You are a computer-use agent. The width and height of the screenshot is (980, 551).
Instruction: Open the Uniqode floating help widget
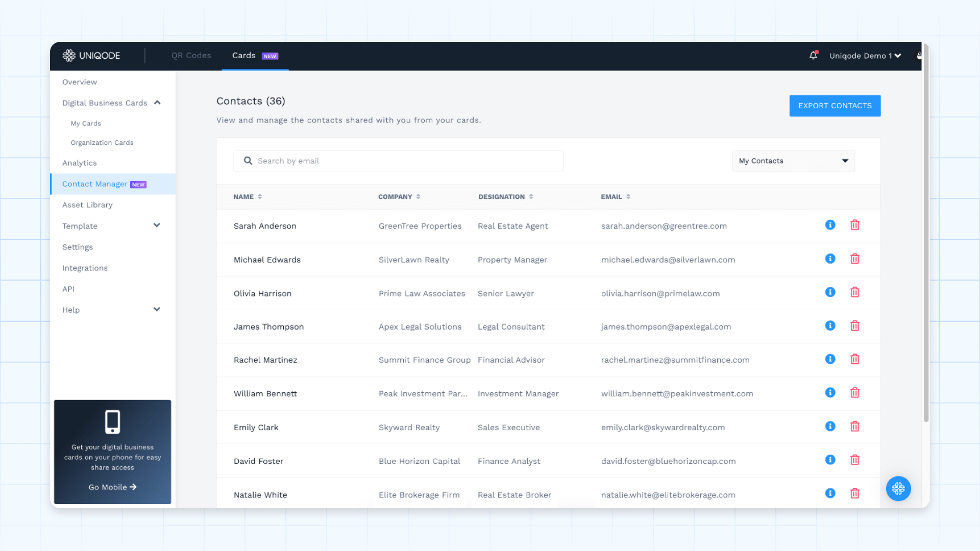(898, 489)
